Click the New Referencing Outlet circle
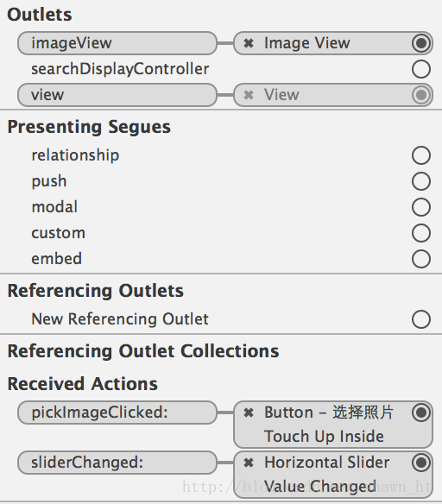The height and width of the screenshot is (504, 442). click(x=421, y=319)
